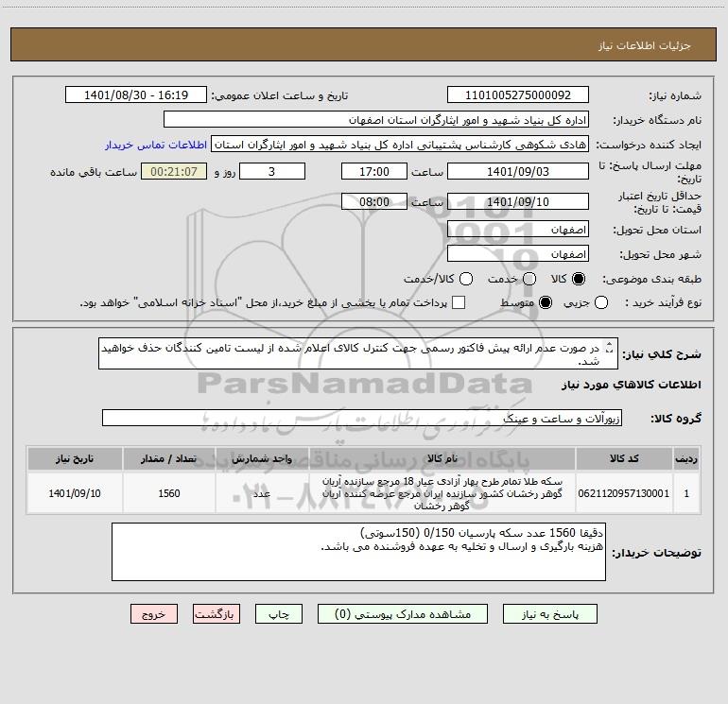Click the شرح کلی نیاز description textarea
The height and width of the screenshot is (704, 728).
point(358,353)
